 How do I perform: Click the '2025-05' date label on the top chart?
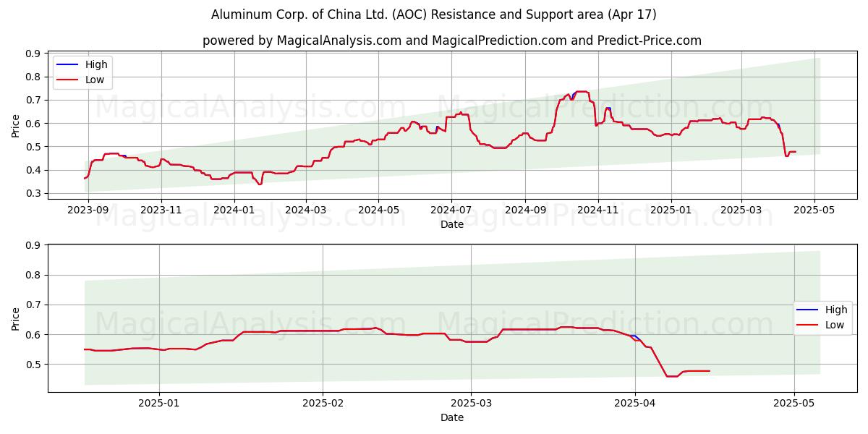coord(814,212)
